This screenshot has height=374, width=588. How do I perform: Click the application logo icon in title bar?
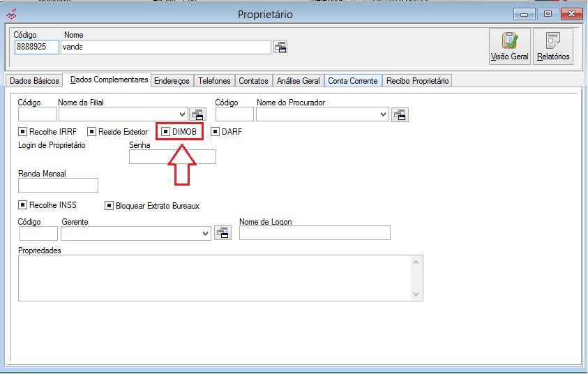(12, 14)
